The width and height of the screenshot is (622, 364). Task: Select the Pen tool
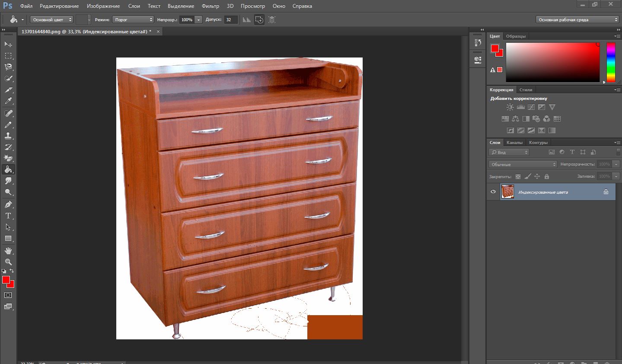(8, 204)
